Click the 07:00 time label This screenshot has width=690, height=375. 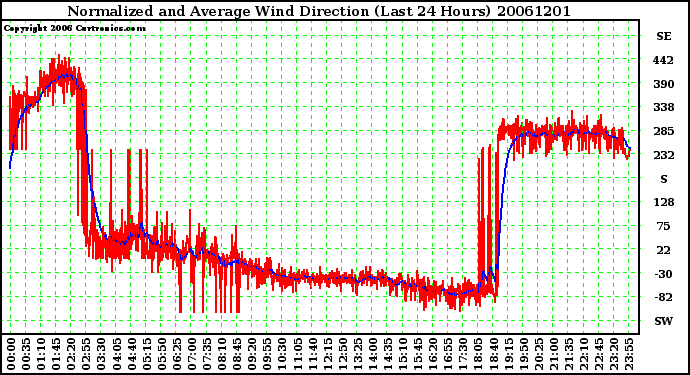click(191, 354)
